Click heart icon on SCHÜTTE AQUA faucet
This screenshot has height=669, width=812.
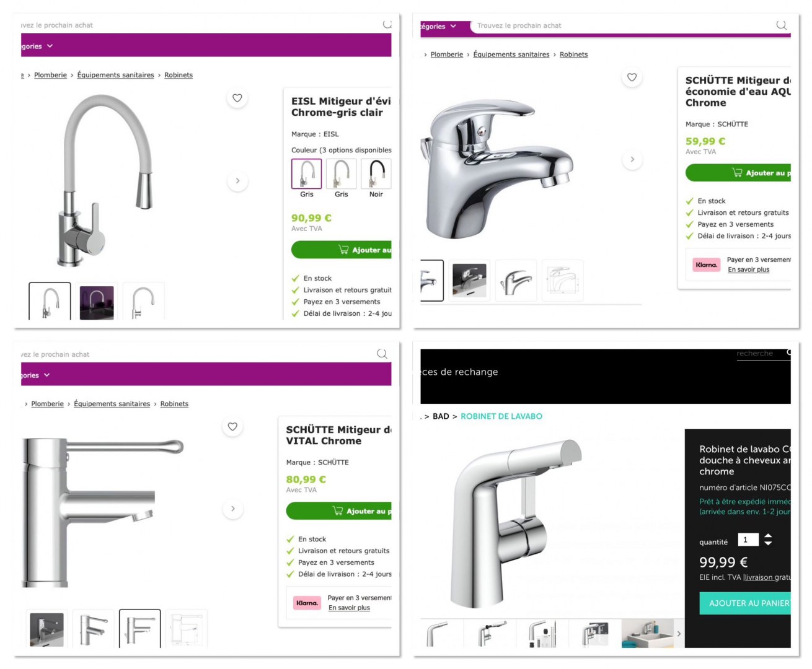pyautogui.click(x=632, y=77)
